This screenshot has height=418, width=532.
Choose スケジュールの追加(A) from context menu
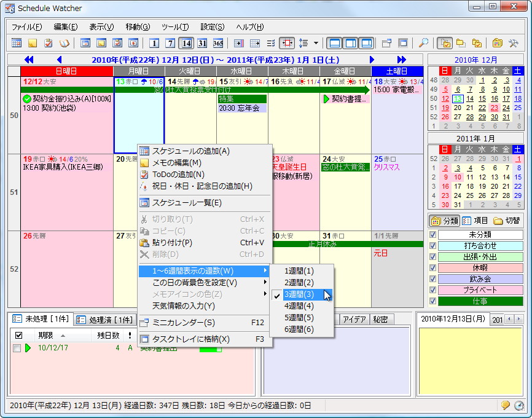pos(204,151)
